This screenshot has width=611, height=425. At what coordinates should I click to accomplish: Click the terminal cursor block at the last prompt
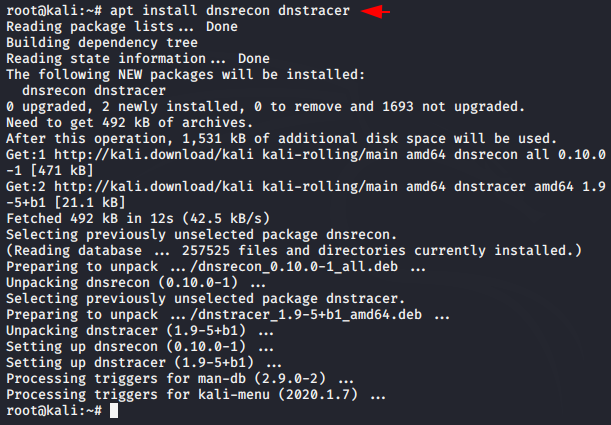tap(115, 411)
